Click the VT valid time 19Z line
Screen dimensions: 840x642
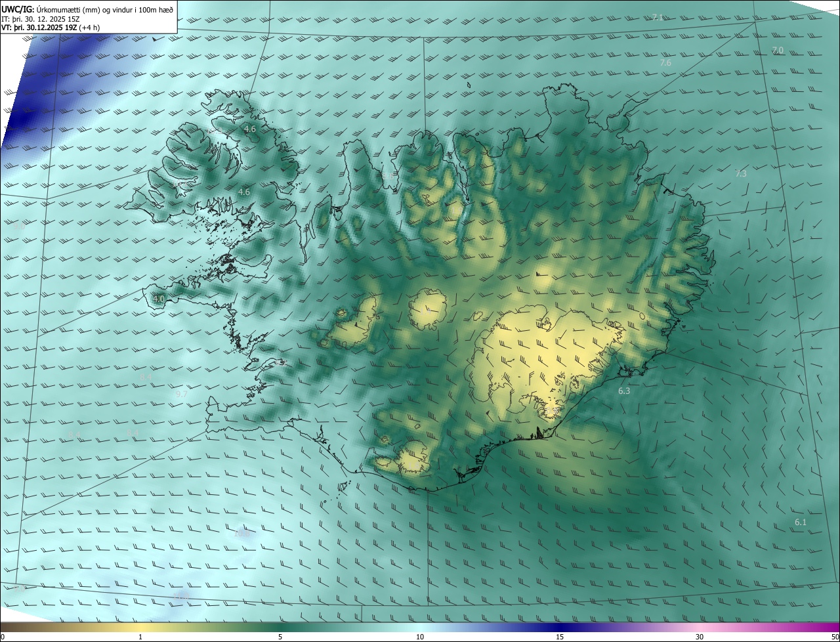(51, 28)
